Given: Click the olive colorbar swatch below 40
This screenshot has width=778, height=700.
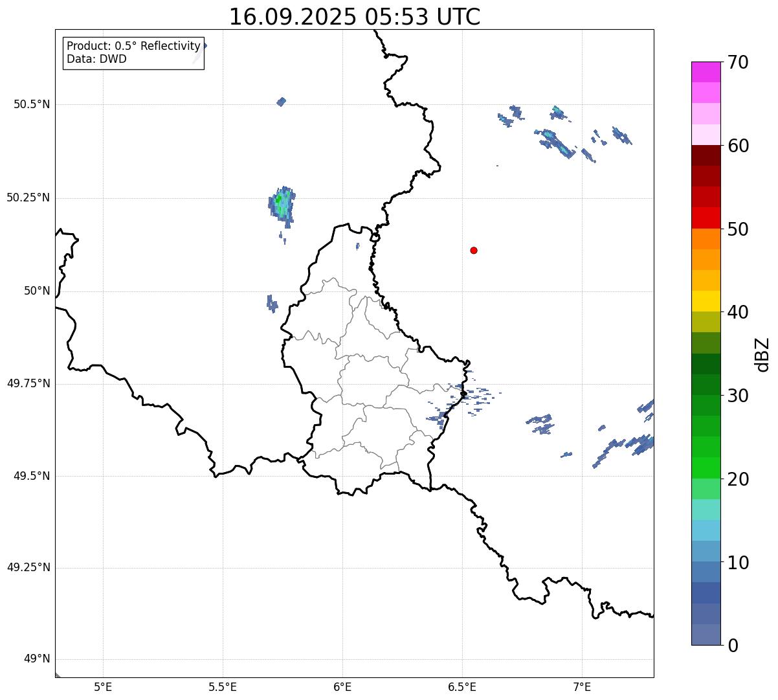Looking at the screenshot, I should point(706,322).
